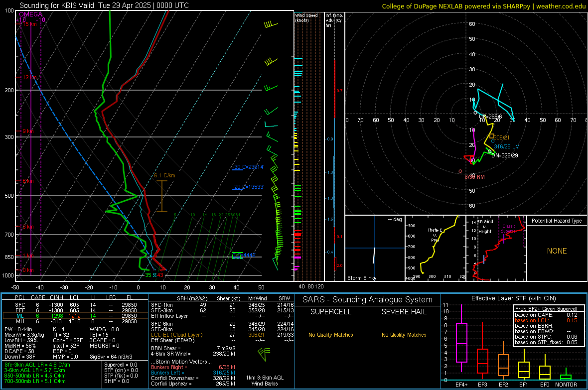Screen dimensions: 588x390
Task: Click the red 'based on LCL: 0.15' line
Action: click(x=546, y=320)
